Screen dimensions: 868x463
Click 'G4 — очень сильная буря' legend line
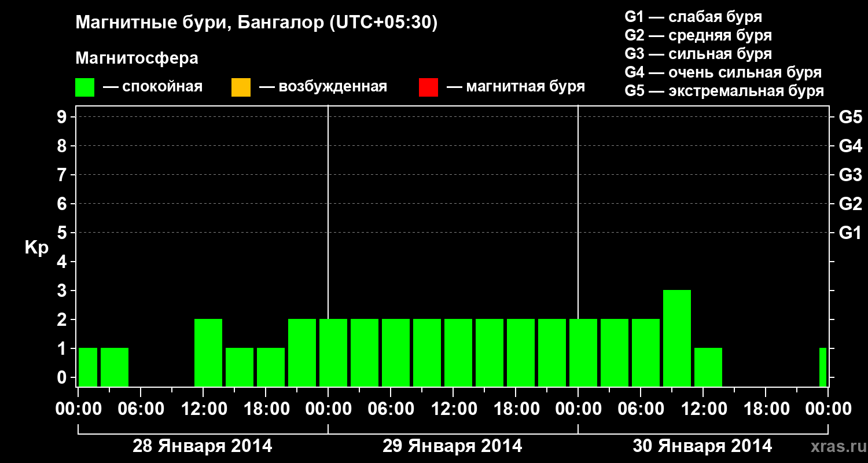(x=723, y=72)
